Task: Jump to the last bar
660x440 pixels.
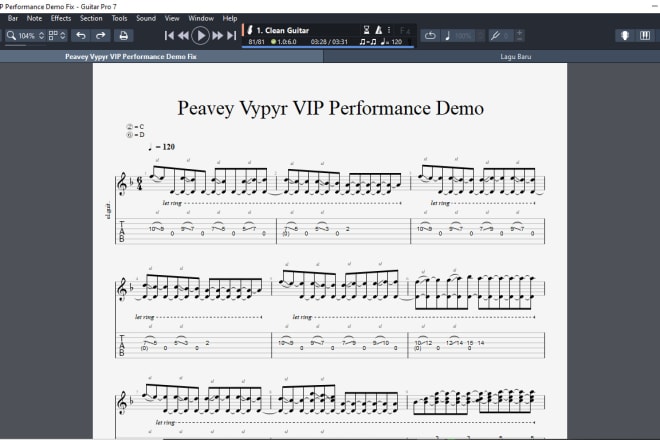Action: (232, 36)
